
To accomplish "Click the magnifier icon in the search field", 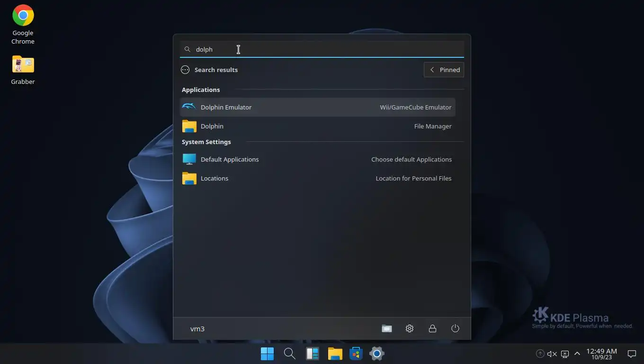I will [187, 49].
